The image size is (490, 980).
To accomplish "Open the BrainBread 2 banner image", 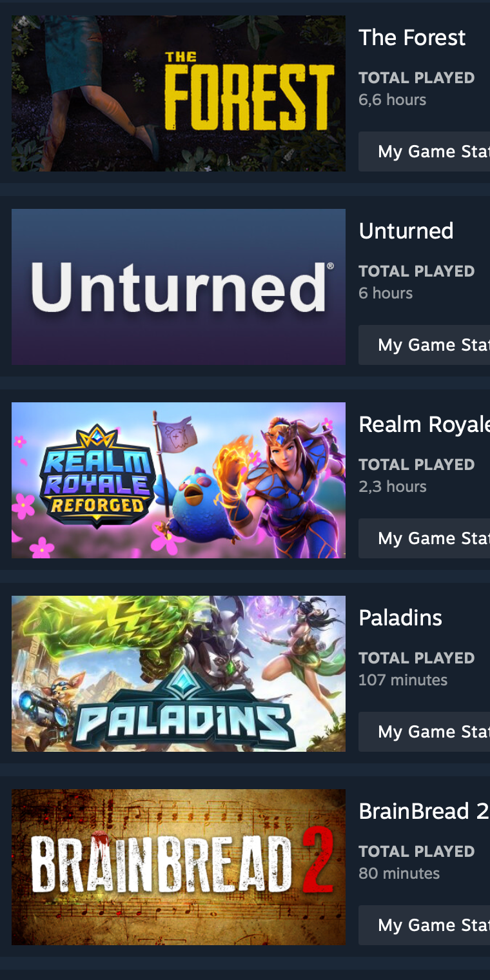I will 179,867.
